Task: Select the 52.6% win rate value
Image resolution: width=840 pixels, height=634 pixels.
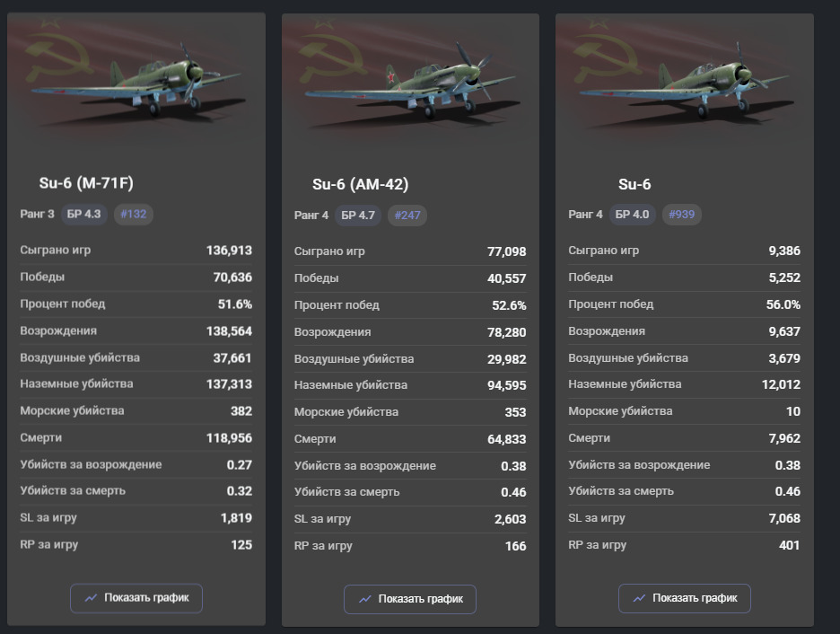Action: (509, 304)
